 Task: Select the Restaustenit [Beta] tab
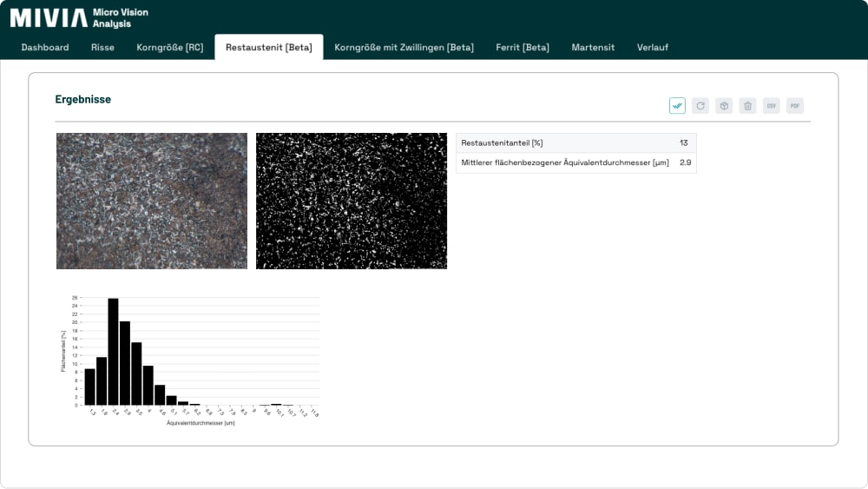click(268, 48)
